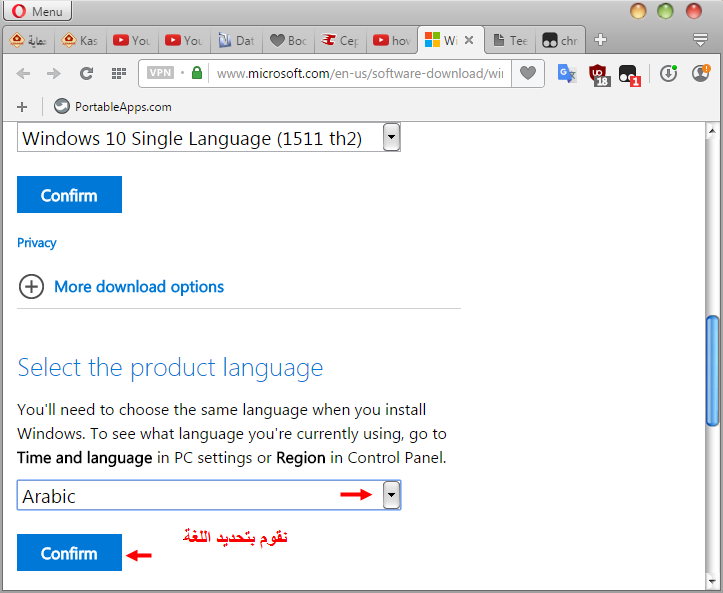This screenshot has height=593, width=723.
Task: Switch to the first YouTube tab
Action: [132, 41]
